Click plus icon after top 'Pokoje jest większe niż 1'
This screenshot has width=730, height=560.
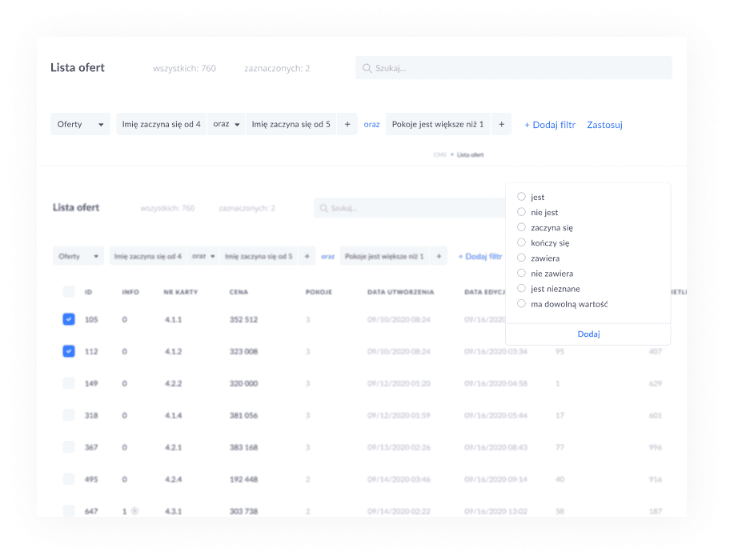pos(501,125)
